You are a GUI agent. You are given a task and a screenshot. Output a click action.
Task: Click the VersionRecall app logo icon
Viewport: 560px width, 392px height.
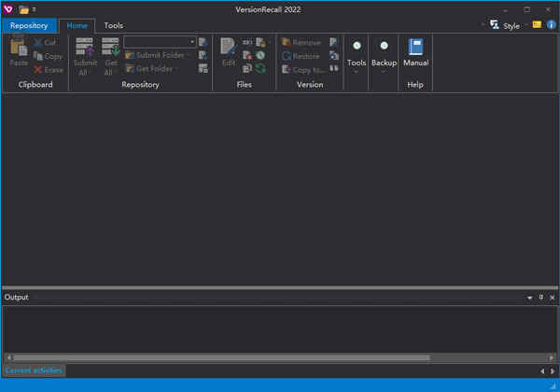coord(8,9)
